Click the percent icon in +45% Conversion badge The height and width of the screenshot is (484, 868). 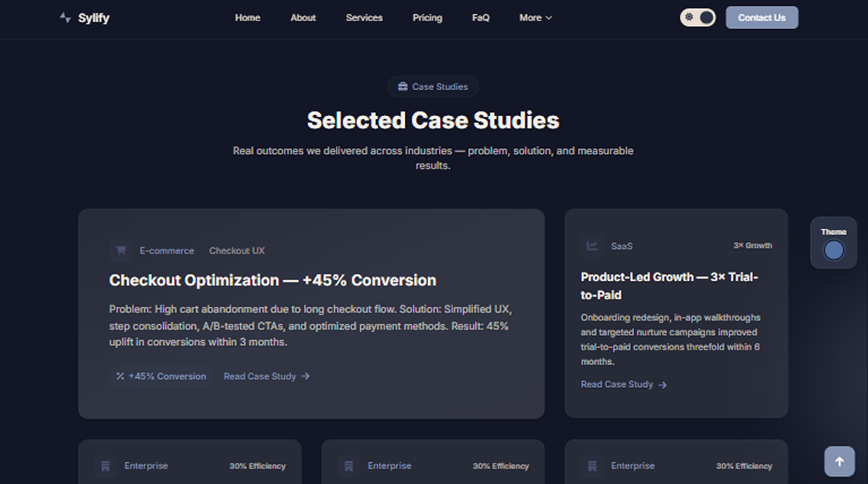[120, 376]
